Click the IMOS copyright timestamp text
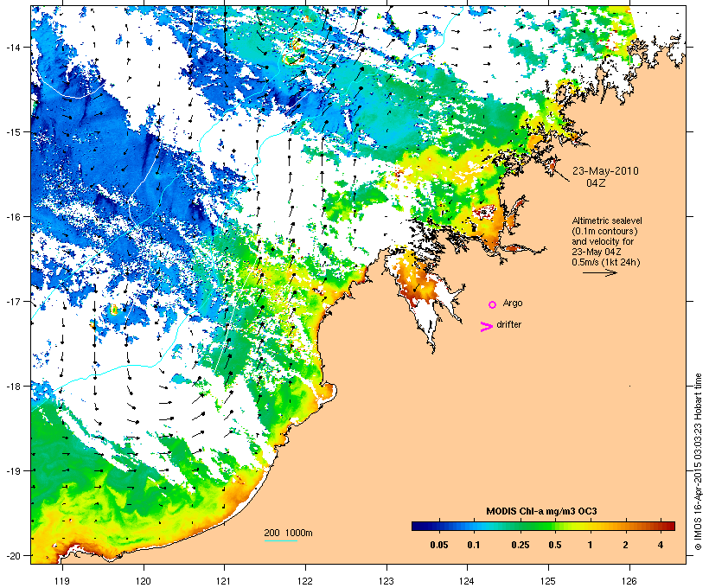709x588 pixels. [699, 462]
